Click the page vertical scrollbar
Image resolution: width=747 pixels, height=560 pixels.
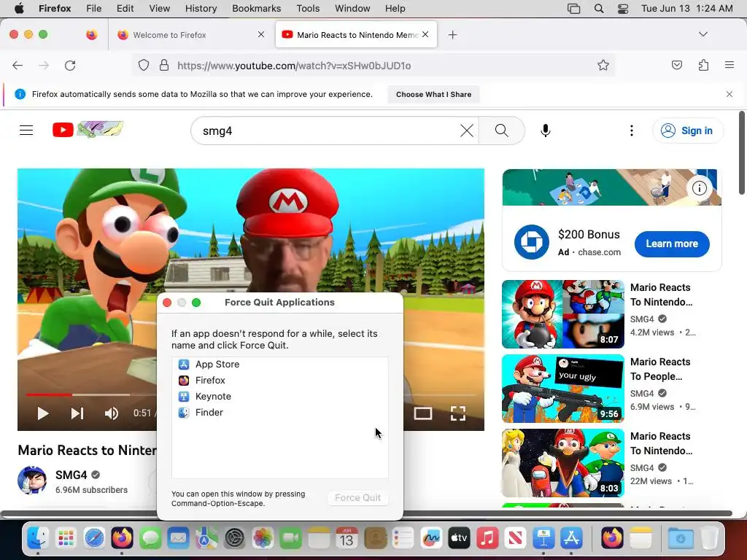742,152
